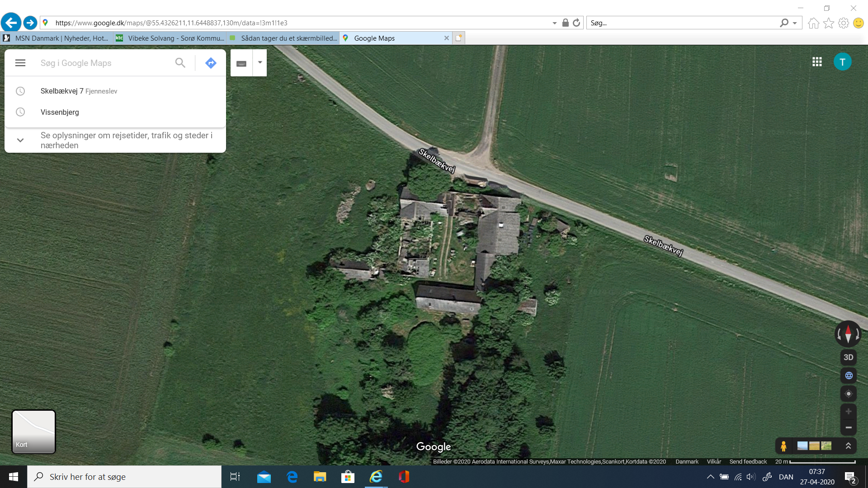Viewport: 868px width, 488px height.
Task: Reset the map compass to north
Action: point(848,334)
